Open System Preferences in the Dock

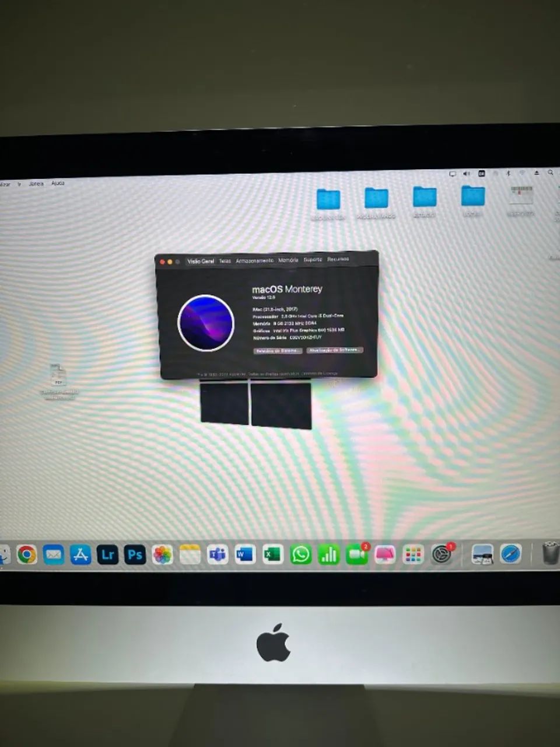[x=442, y=554]
